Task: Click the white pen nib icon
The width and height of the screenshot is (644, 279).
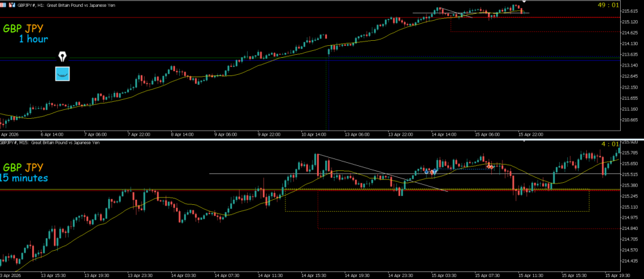Action: tap(62, 57)
